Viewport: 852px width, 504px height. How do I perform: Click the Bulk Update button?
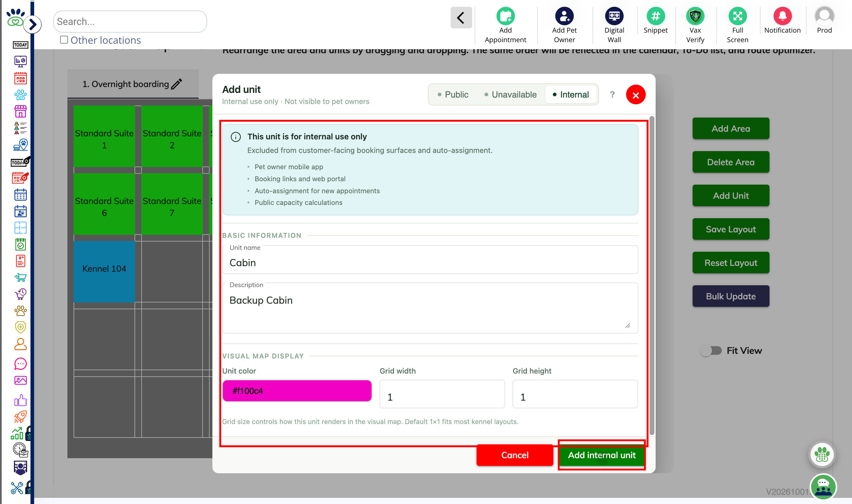coord(731,296)
